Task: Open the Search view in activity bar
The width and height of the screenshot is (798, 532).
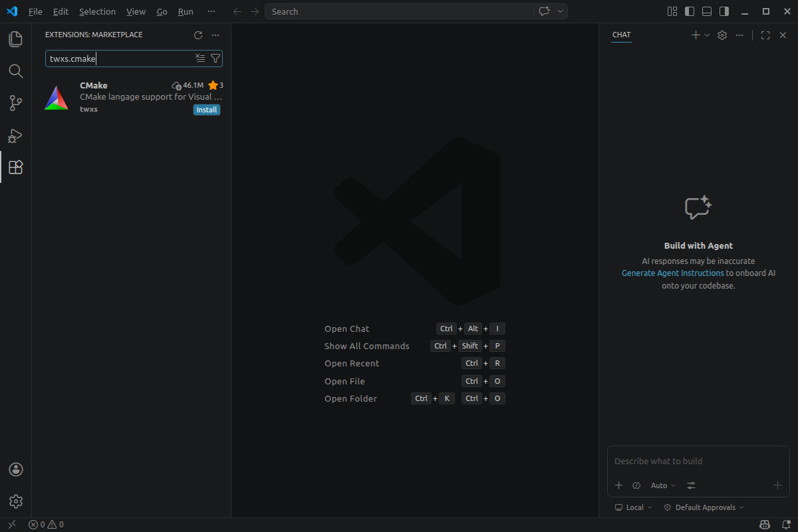Action: [15, 71]
